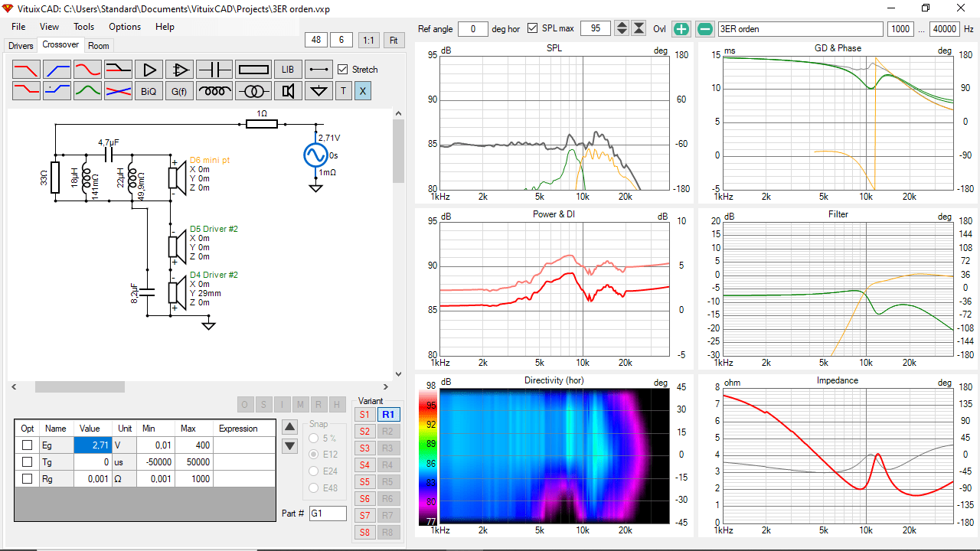Click the T toolbar button
Image resolution: width=980 pixels, height=551 pixels.
pos(343,91)
